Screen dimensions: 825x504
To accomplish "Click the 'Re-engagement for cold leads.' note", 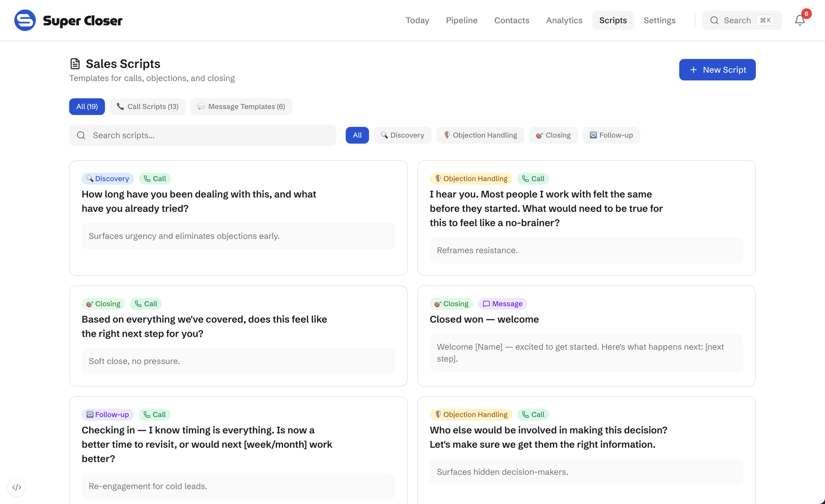I will coord(238,486).
